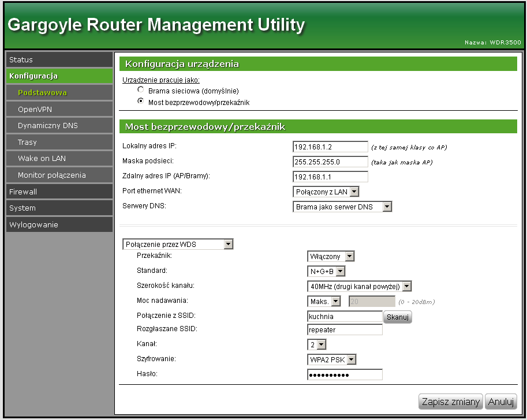This screenshot has height=420, width=527.
Task: Open the Status menu section
Action: click(x=58, y=59)
